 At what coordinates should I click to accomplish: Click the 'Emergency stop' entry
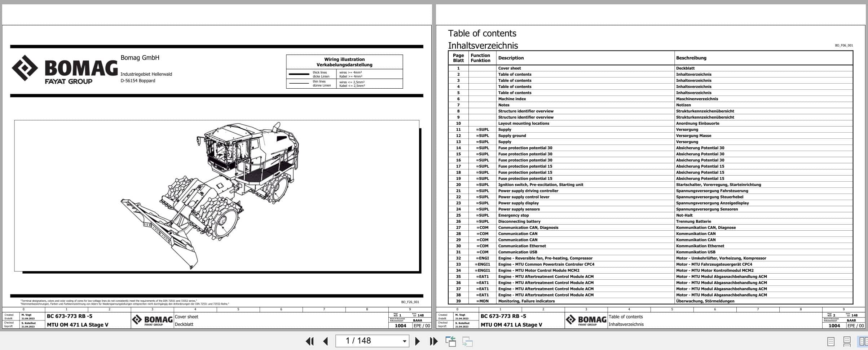514,215
